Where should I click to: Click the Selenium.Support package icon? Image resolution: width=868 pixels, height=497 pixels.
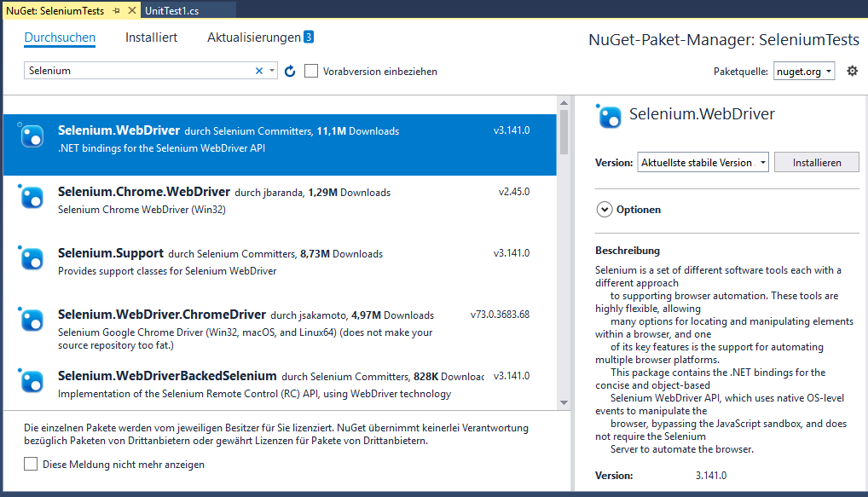31,258
